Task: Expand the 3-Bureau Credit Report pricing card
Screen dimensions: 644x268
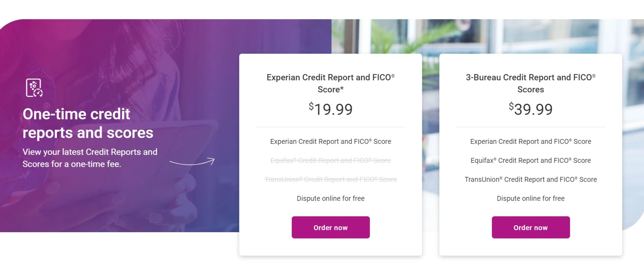Action: 531,154
